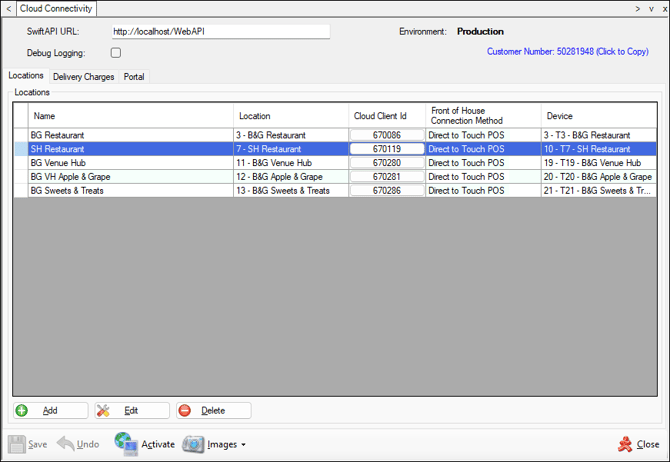The width and height of the screenshot is (670, 462).
Task: Click the Activate globe icon
Action: 126,443
